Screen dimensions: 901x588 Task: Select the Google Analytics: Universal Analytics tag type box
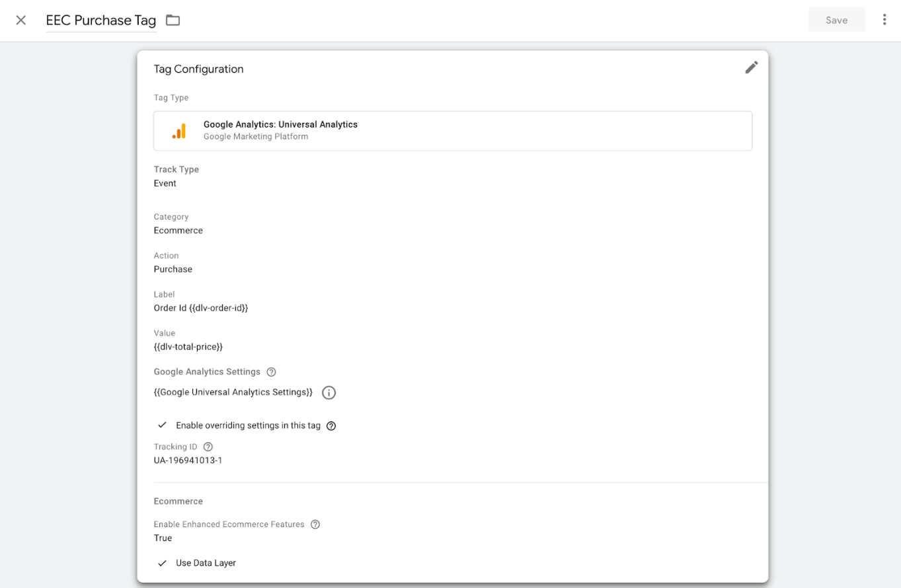click(453, 131)
